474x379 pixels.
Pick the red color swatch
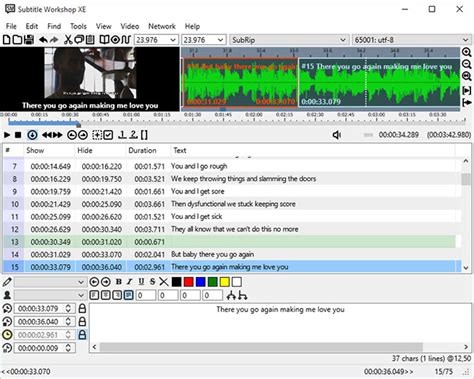[x=189, y=282]
